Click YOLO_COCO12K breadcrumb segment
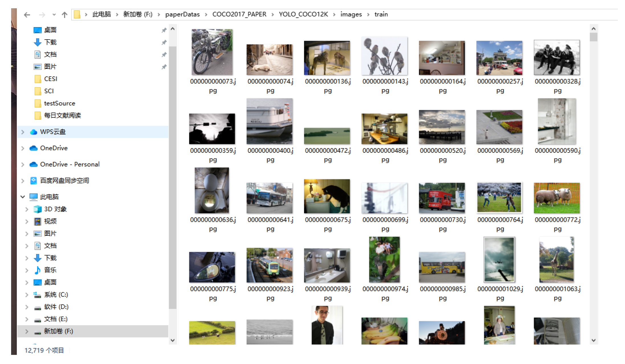 point(303,14)
